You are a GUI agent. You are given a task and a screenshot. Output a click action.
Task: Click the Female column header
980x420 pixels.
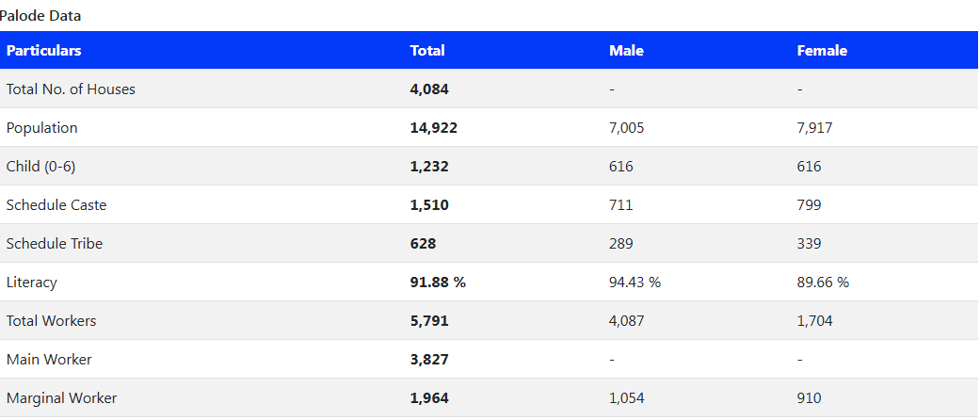point(822,51)
